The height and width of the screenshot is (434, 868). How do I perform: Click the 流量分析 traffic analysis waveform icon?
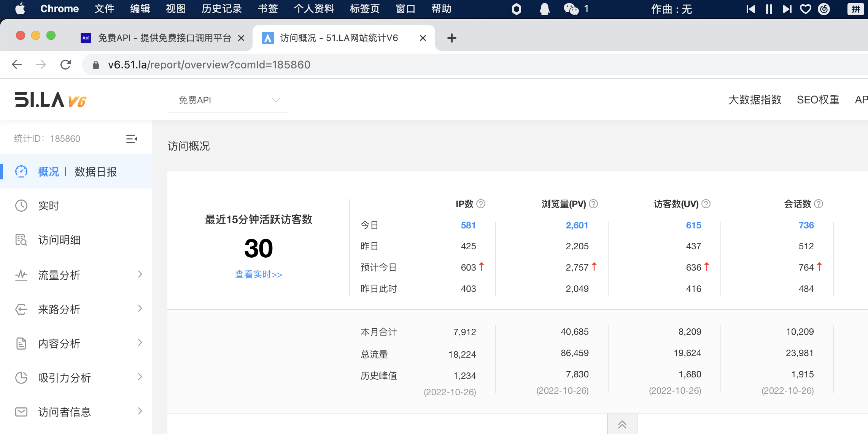[21, 274]
